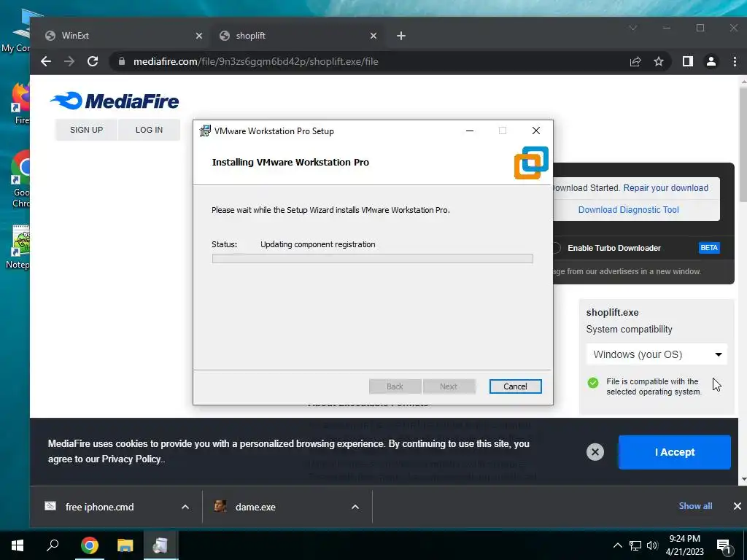Click the Chrome tab search chevron
The height and width of the screenshot is (560, 747).
pos(633,28)
